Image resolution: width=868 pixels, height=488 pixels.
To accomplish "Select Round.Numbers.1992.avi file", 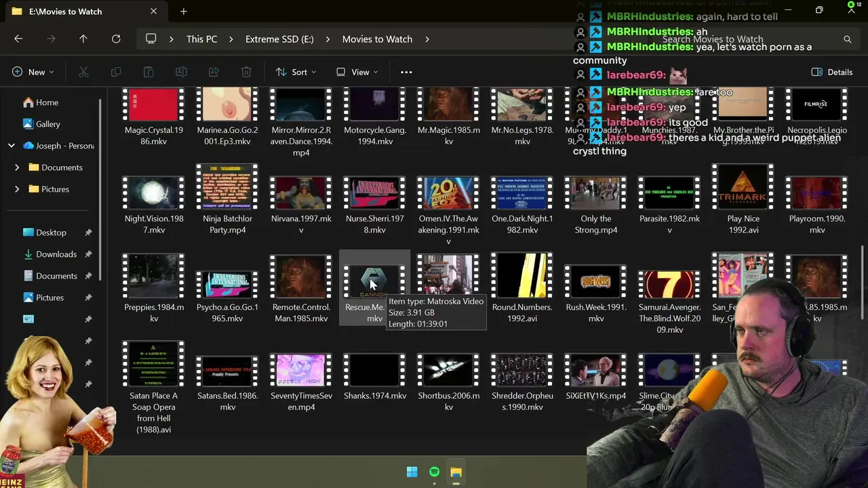I will 522,289.
